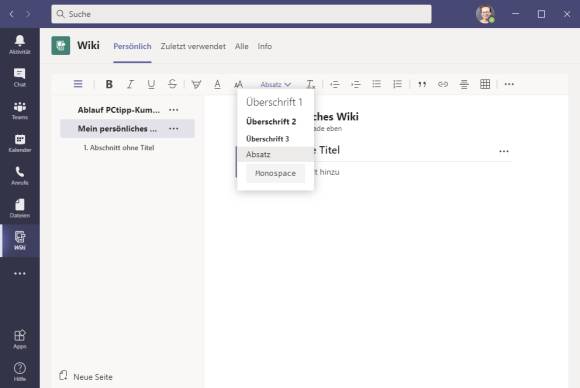This screenshot has height=388, width=580.
Task: Select the Monospace style option
Action: (276, 173)
